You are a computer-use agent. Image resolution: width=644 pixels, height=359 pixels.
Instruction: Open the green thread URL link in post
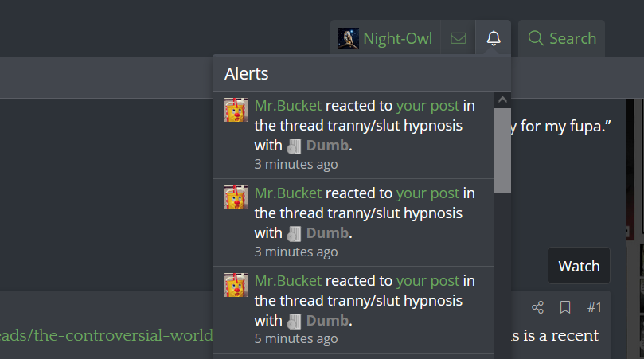coord(107,335)
